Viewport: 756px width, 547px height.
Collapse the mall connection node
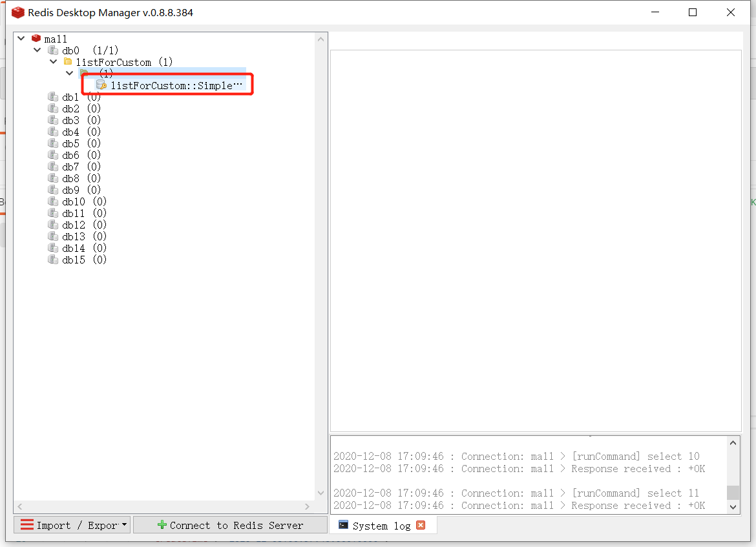(21, 38)
